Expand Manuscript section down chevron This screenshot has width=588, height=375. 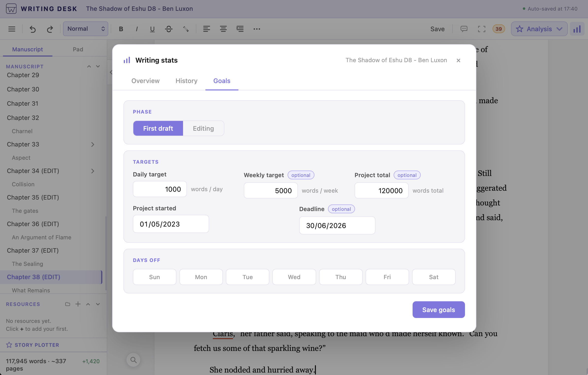click(x=98, y=66)
